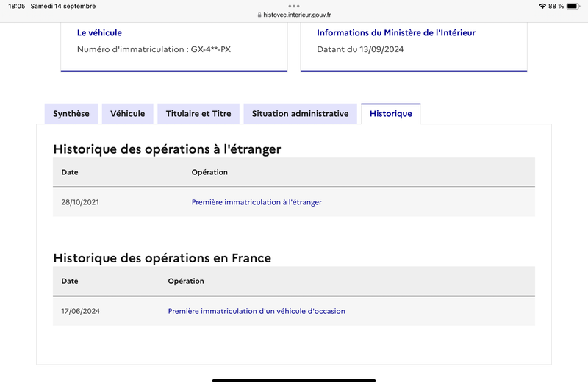Click the Date header in the France table
Image resolution: width=588 pixels, height=386 pixels.
(70, 281)
